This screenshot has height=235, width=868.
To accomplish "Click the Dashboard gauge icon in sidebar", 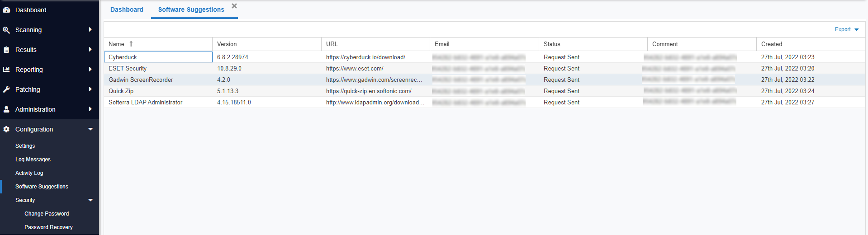I will (6, 10).
